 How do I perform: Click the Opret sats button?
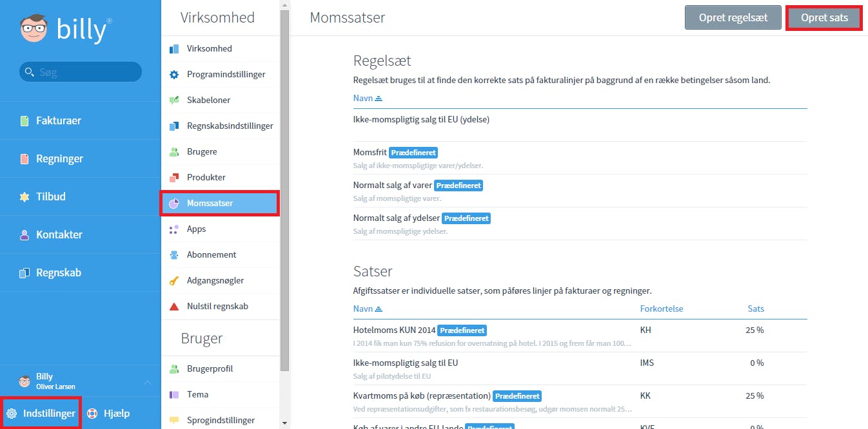coord(824,18)
